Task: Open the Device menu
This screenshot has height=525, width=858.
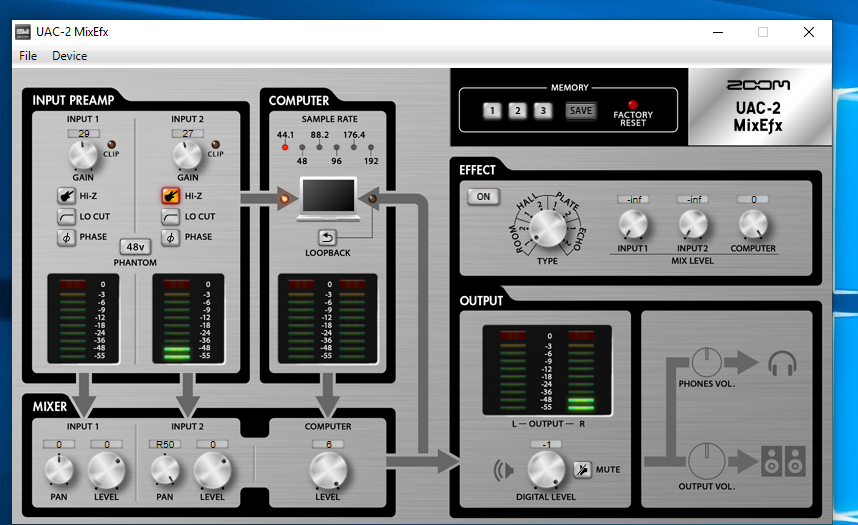Action: (x=69, y=56)
